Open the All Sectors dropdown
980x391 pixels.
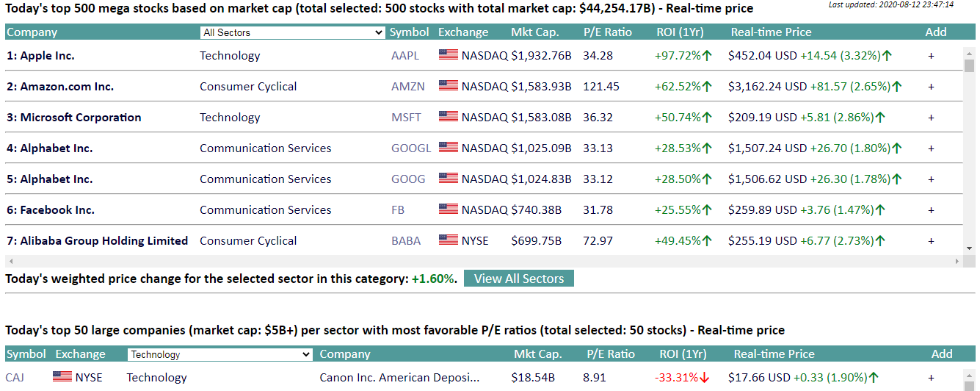pos(293,32)
